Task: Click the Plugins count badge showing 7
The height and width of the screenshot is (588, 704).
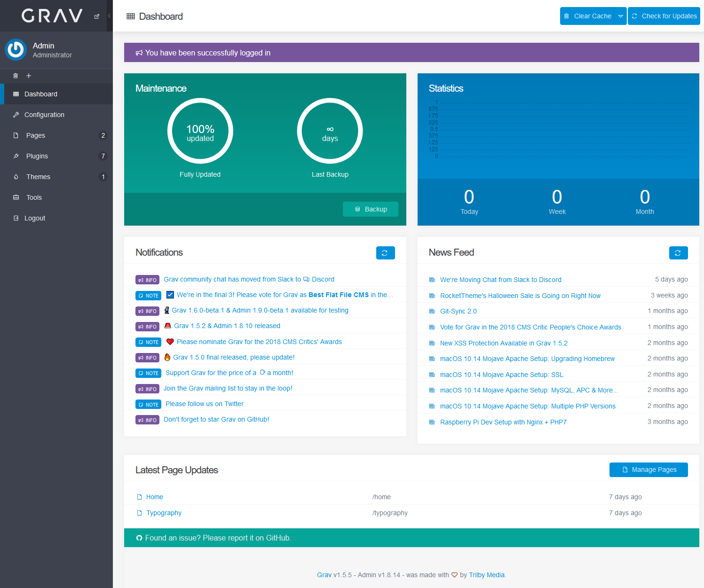Action: click(x=103, y=156)
